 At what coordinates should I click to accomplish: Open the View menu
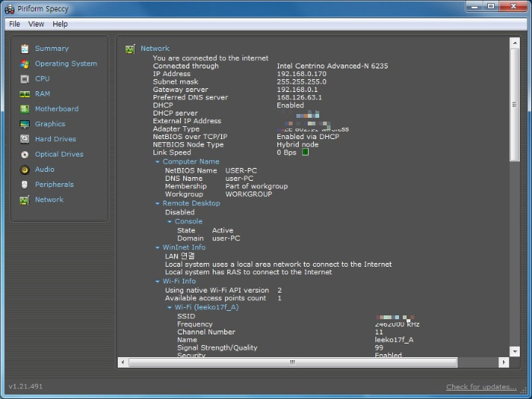click(x=36, y=24)
